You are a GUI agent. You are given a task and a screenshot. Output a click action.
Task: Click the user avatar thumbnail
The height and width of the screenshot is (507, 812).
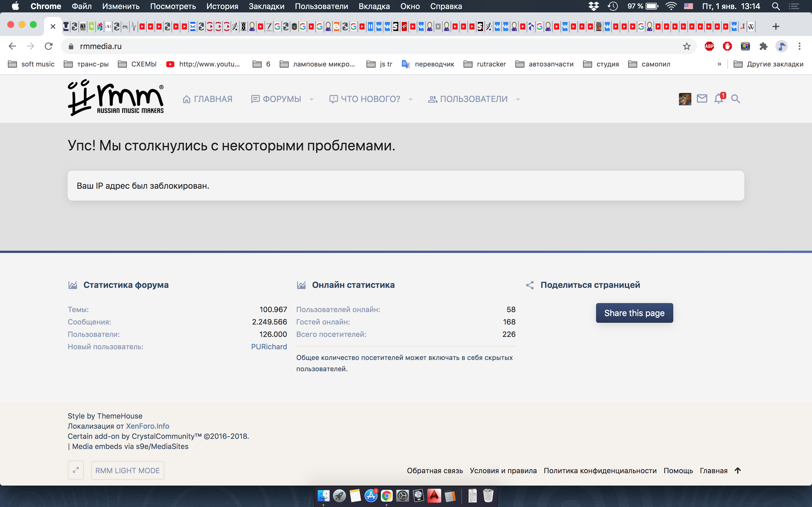[685, 99]
